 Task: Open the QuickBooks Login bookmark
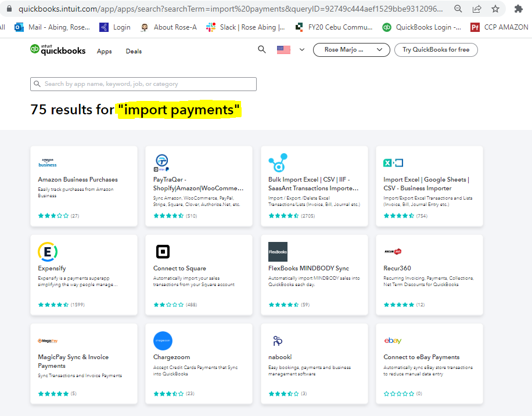422,27
